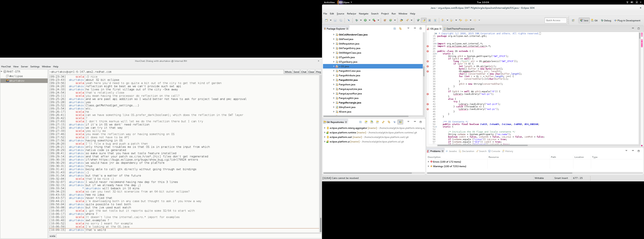Expand eclipse.platform.ui repository node
Viewport: 644px width, 239px height.
[325, 142]
